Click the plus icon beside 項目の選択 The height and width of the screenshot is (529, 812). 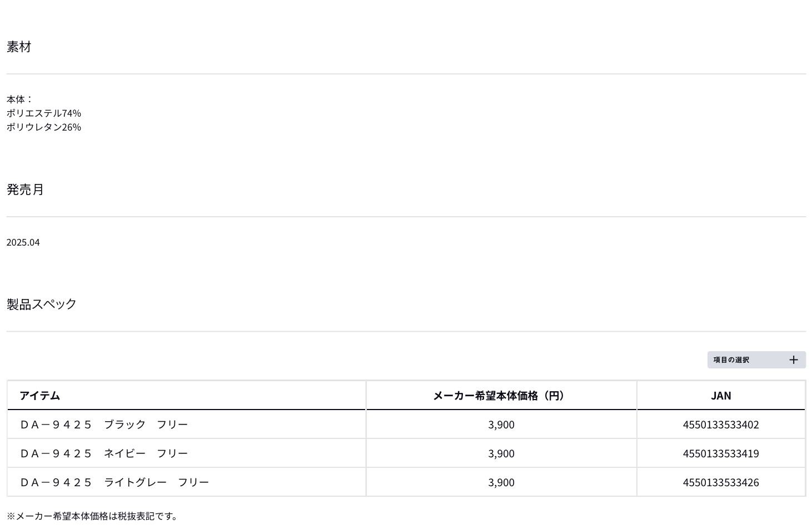(x=793, y=360)
